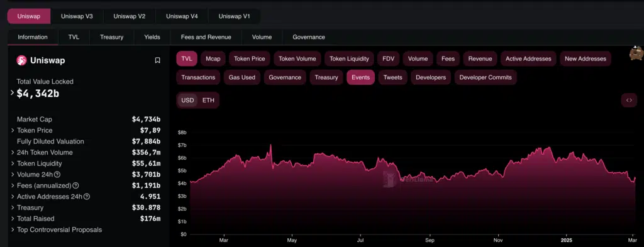This screenshot has width=644, height=247.
Task: Open the embed chart code icon
Action: click(x=629, y=100)
